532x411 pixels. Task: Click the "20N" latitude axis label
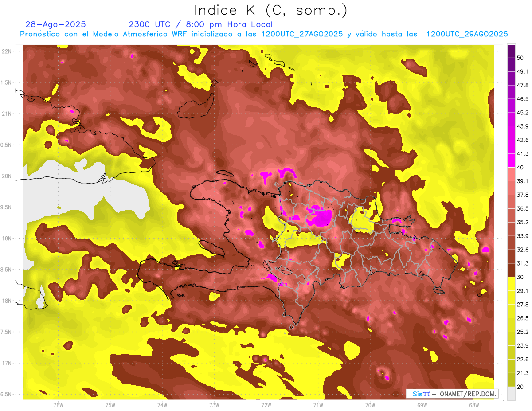(7, 176)
